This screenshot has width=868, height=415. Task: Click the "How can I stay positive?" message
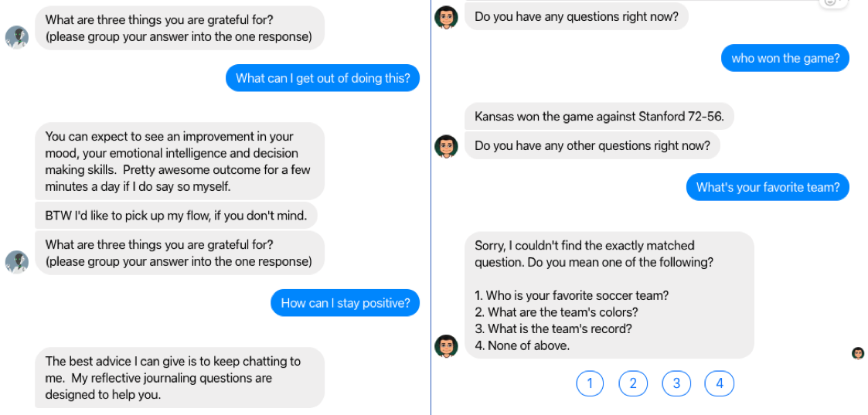345,303
